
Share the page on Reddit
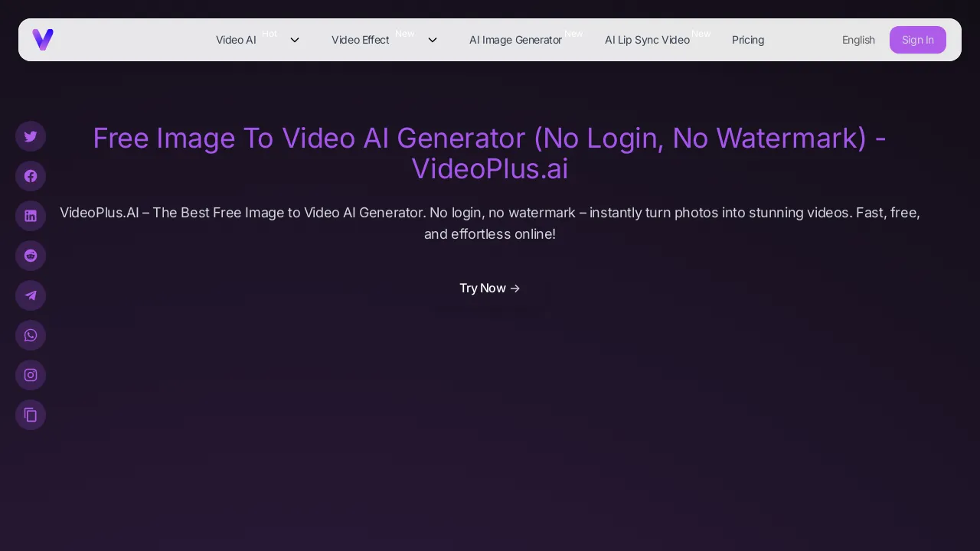(x=31, y=256)
